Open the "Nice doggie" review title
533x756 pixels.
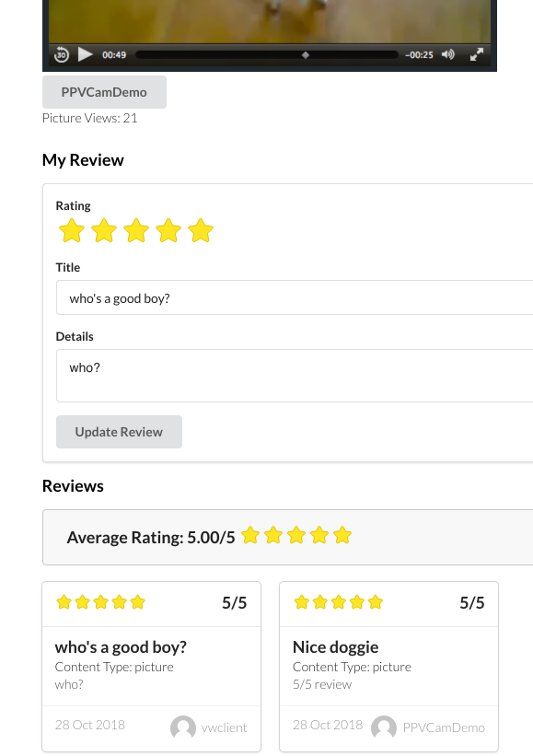point(335,647)
